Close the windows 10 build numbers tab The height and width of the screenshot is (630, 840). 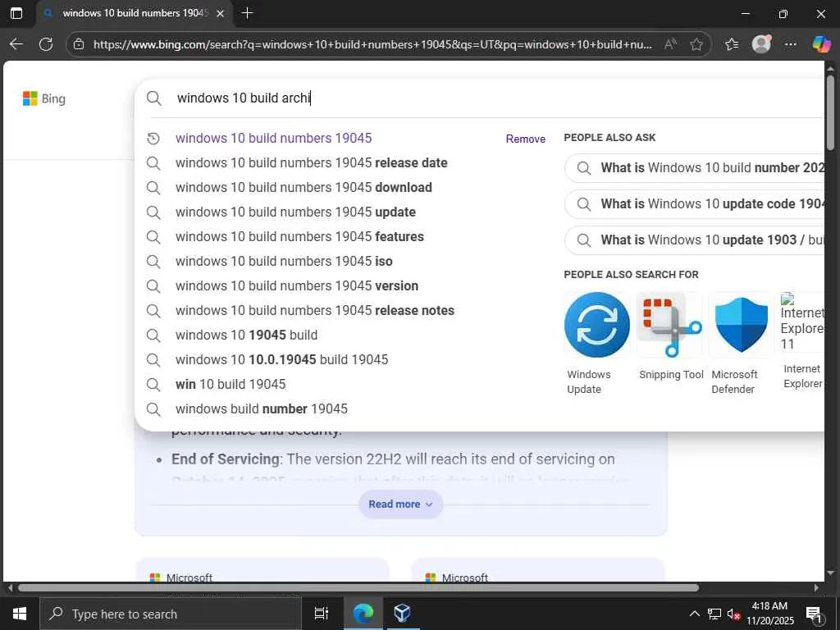(x=220, y=13)
